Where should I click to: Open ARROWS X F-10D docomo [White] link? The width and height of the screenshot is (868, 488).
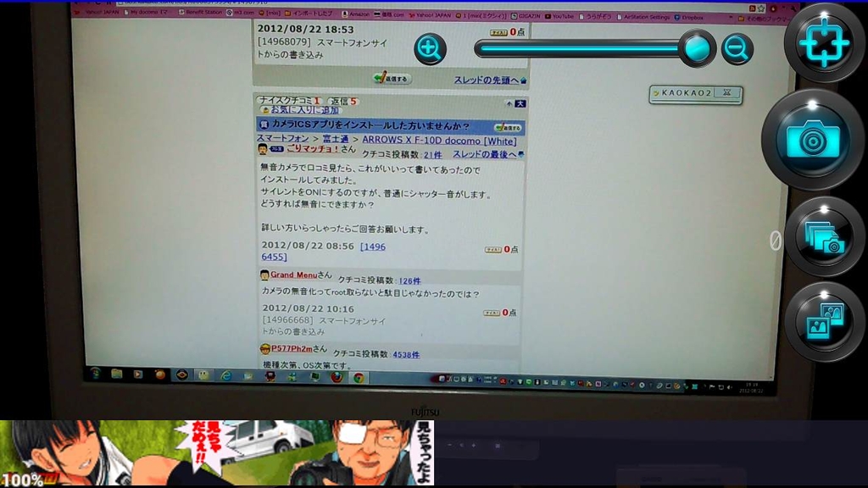(439, 141)
